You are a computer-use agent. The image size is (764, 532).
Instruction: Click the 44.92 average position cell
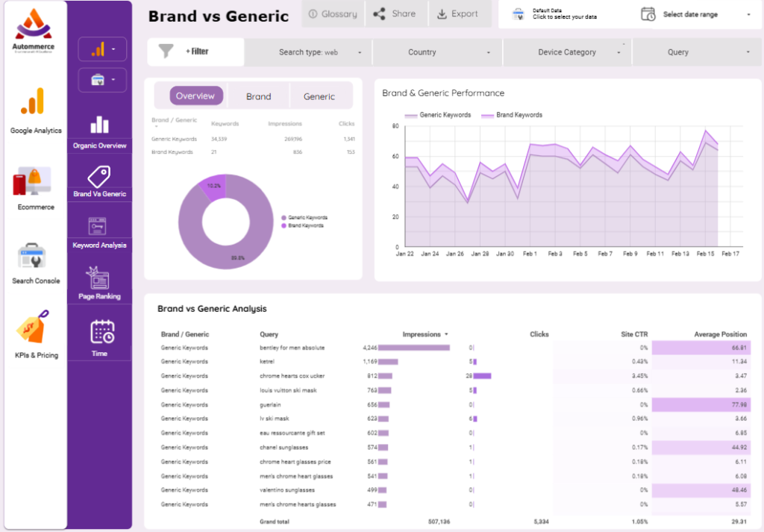[701, 448]
